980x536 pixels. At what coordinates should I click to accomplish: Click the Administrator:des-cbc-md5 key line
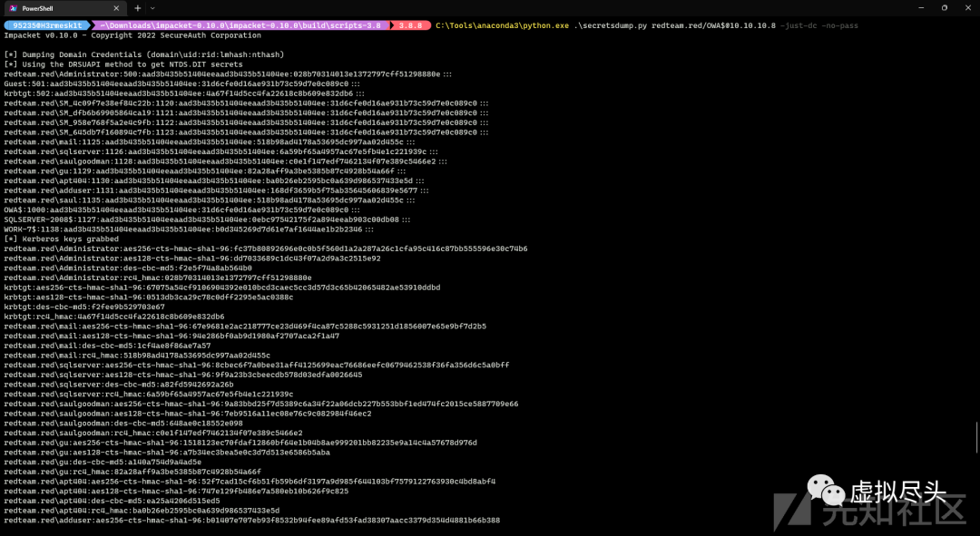click(128, 268)
